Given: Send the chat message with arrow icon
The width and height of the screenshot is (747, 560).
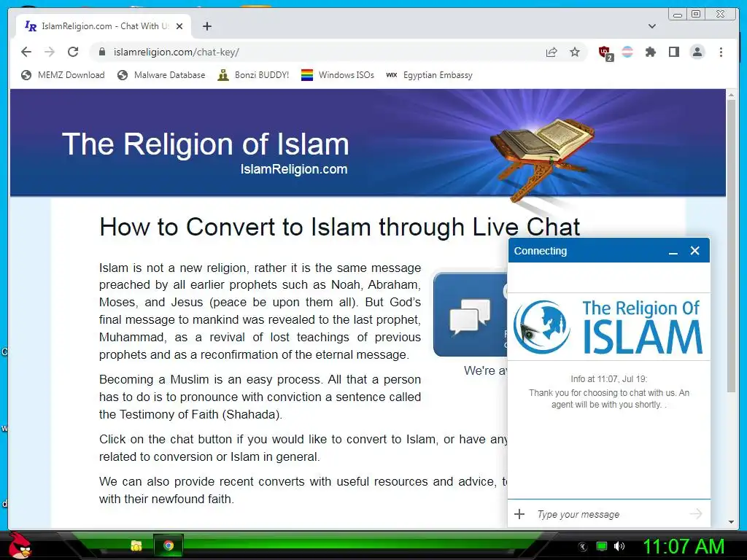Looking at the screenshot, I should click(x=695, y=513).
